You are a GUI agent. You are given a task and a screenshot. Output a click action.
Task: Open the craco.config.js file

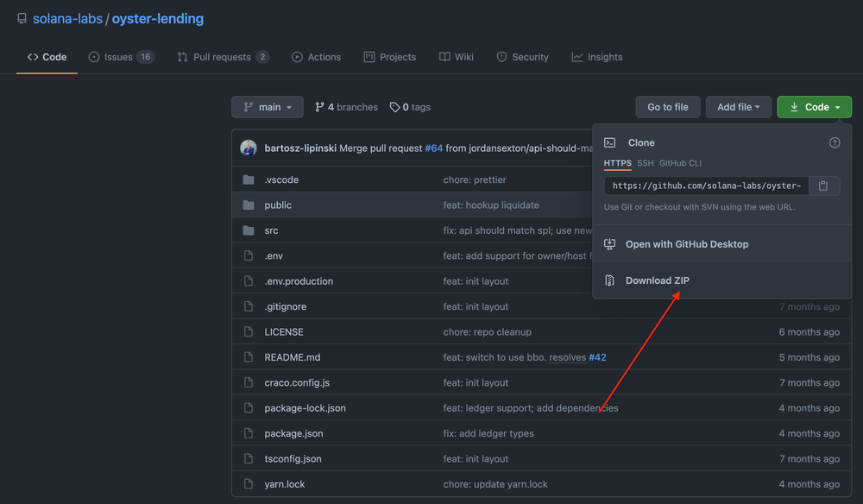[x=297, y=382]
